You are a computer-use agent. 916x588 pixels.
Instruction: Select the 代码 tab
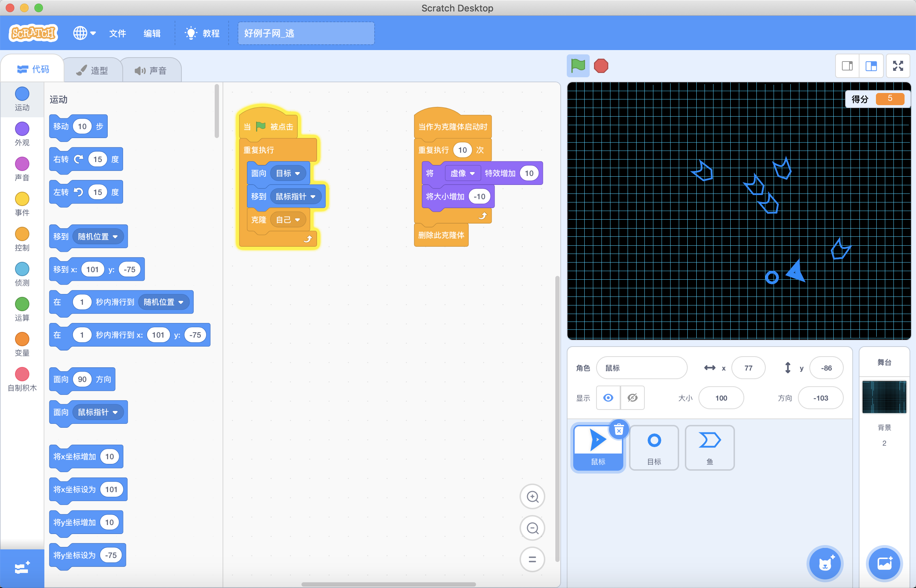click(33, 69)
